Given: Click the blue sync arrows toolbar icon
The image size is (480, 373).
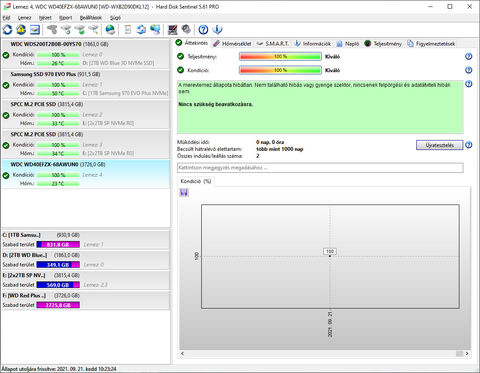Looking at the screenshot, I should pos(141,30).
